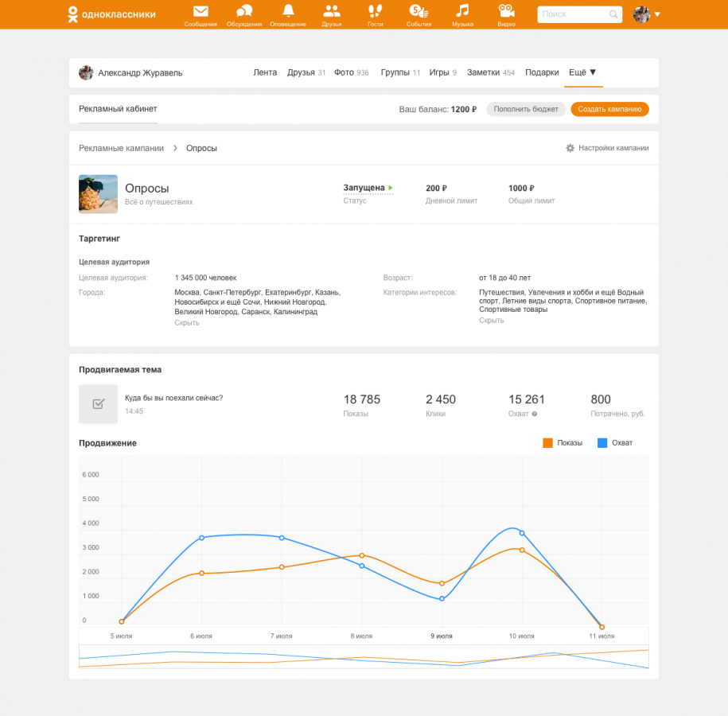Click the 2 450 Клики value
The height and width of the screenshot is (716, 728).
[441, 399]
